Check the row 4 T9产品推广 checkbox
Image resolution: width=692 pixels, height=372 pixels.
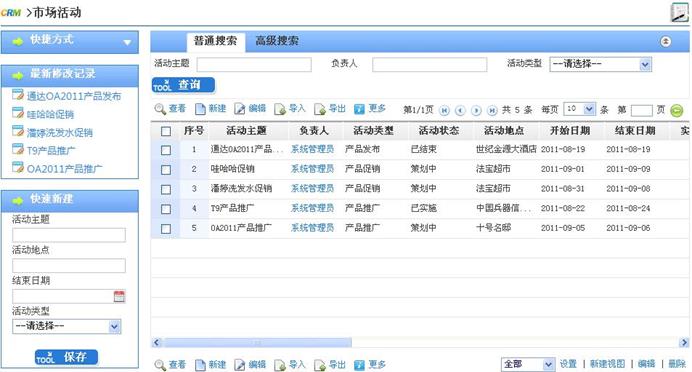coord(166,209)
